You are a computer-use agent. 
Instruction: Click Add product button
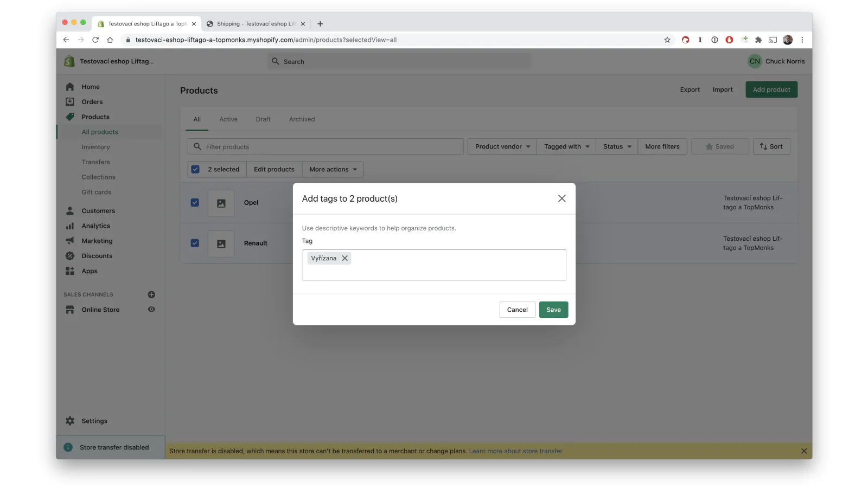click(x=771, y=89)
